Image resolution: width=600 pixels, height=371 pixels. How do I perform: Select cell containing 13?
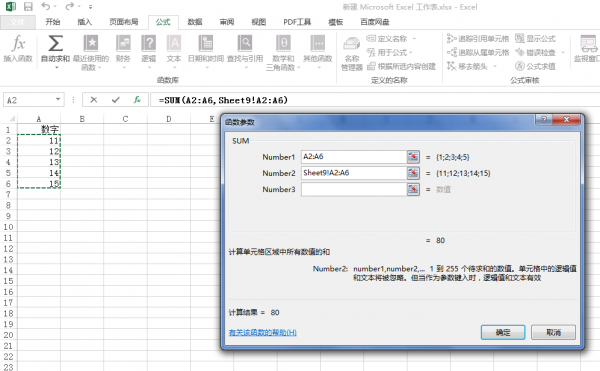[39, 162]
